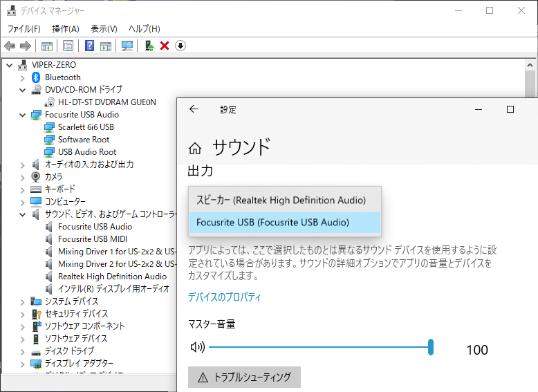Open the デバイスのプロパティ link
Viewport: 538px width, 392px height.
[x=224, y=297]
